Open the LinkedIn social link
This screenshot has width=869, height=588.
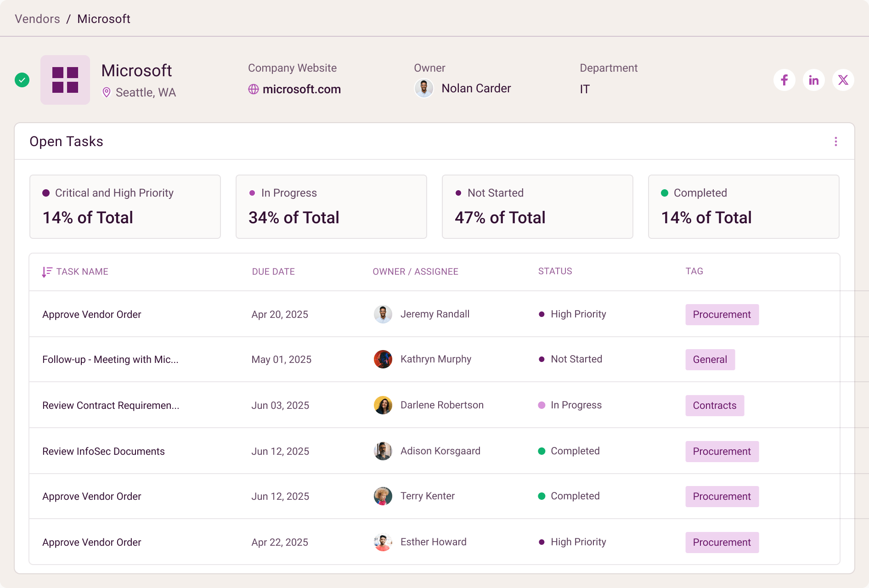tap(814, 80)
